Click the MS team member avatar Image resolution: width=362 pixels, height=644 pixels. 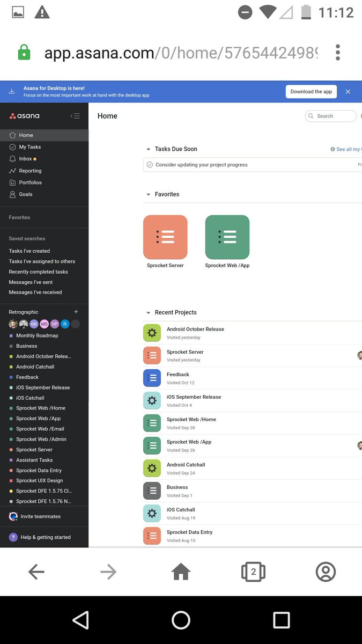point(44,324)
